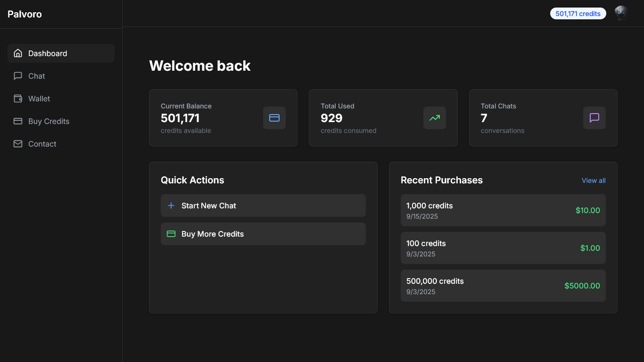This screenshot has width=644, height=362.
Task: Open the Wallet page from sidebar
Action: 39,99
